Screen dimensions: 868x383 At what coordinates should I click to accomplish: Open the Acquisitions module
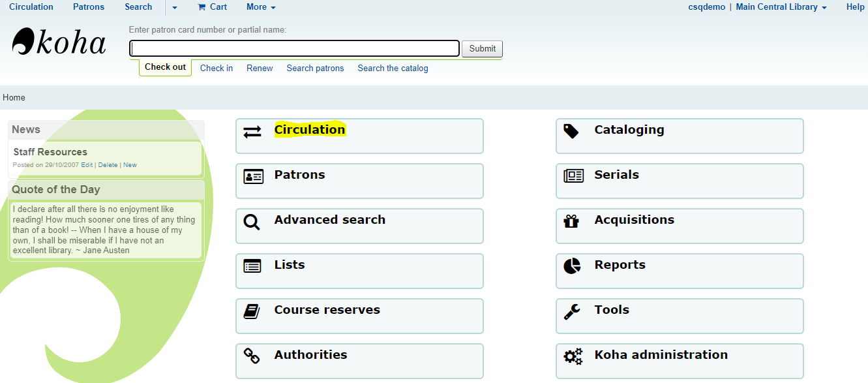(x=680, y=226)
